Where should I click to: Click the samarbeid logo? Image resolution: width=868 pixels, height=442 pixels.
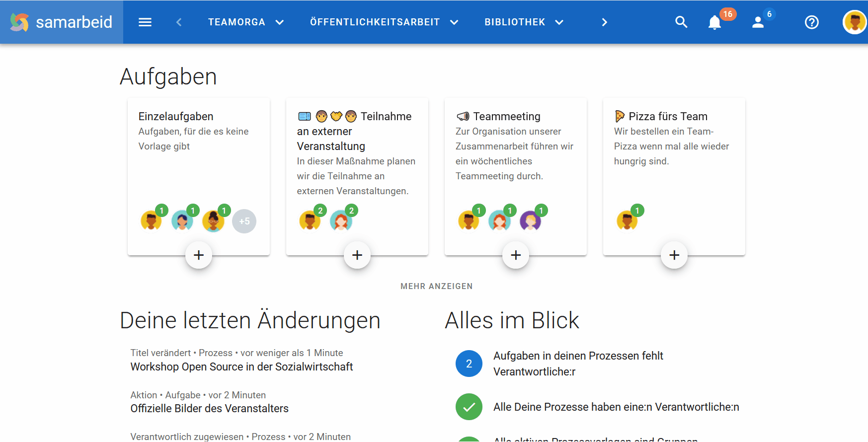coord(62,22)
